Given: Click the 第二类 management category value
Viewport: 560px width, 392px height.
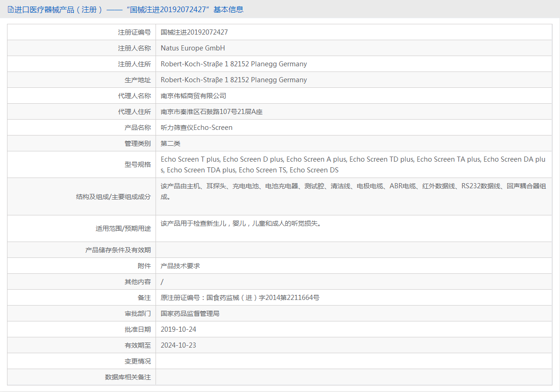Looking at the screenshot, I should pos(170,143).
